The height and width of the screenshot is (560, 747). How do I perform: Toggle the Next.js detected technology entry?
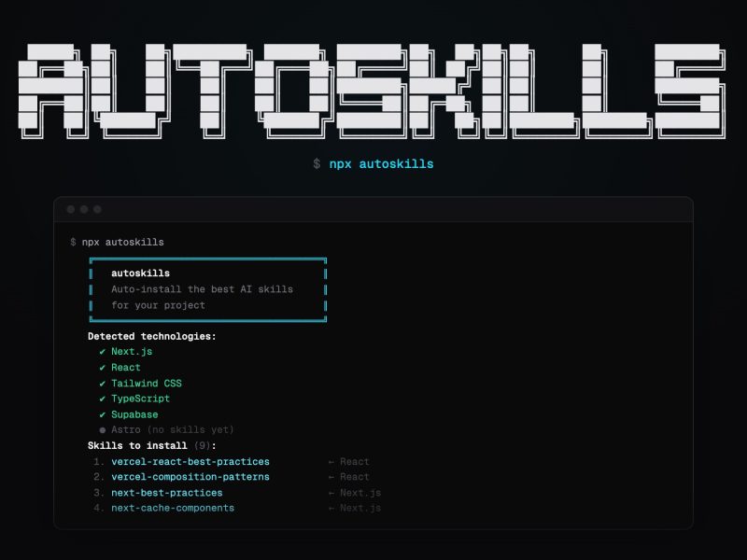[133, 352]
